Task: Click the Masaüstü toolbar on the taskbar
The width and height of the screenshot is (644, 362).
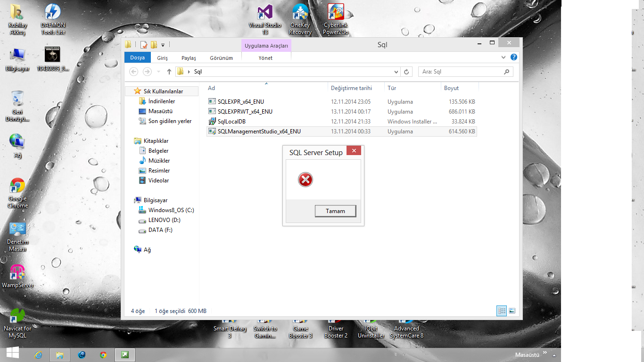Action: (528, 354)
